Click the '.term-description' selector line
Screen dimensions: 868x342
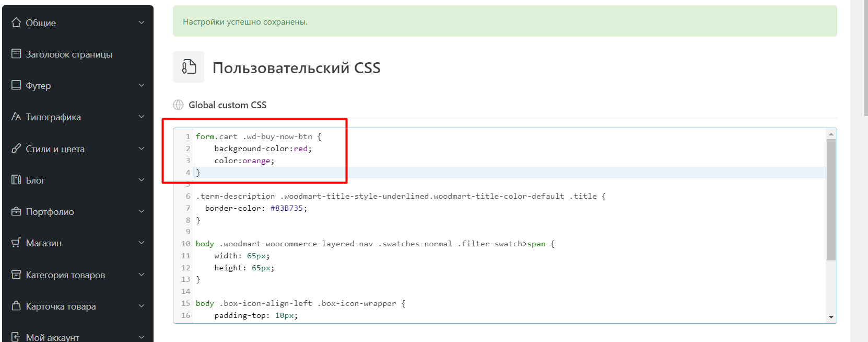401,196
